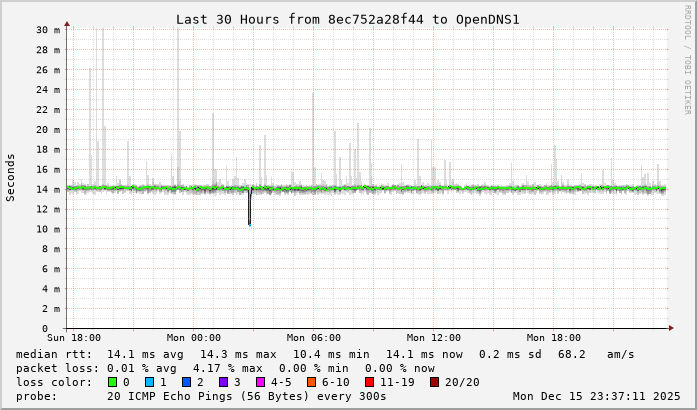
Task: Select the blue 2 loss color swatch
Action: (186, 382)
